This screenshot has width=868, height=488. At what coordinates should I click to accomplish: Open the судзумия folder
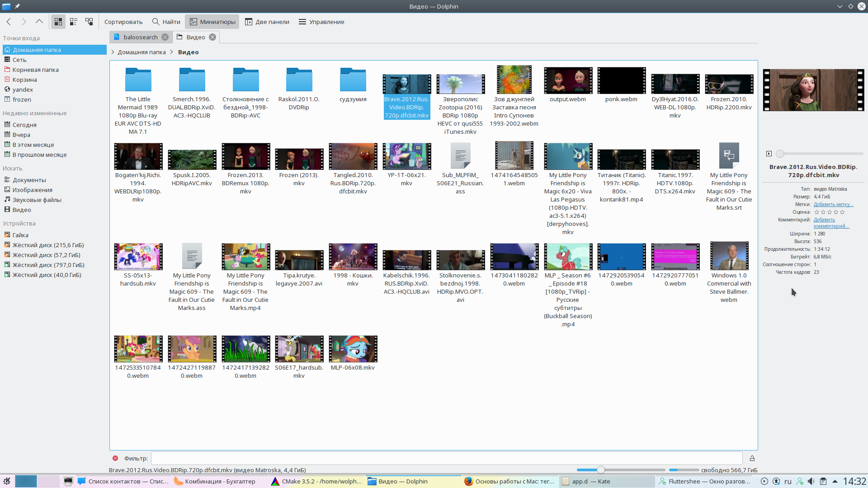click(x=353, y=84)
